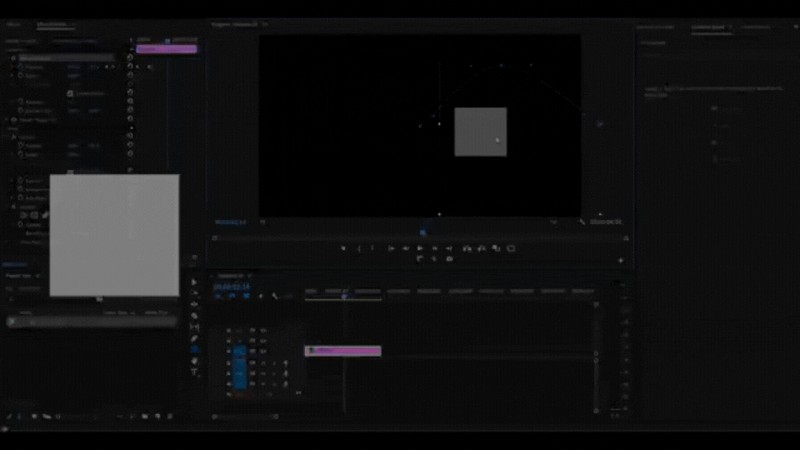Open Program monitor wrench settings

(582, 222)
